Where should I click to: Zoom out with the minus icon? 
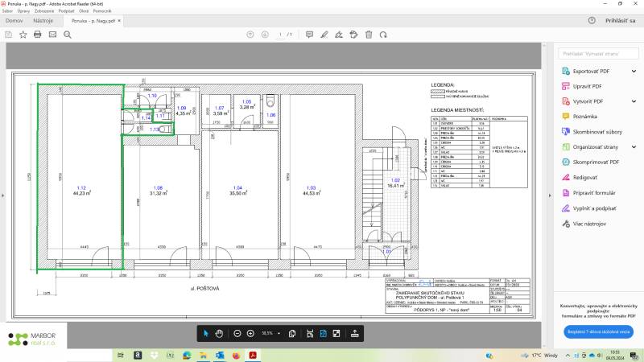tap(237, 333)
